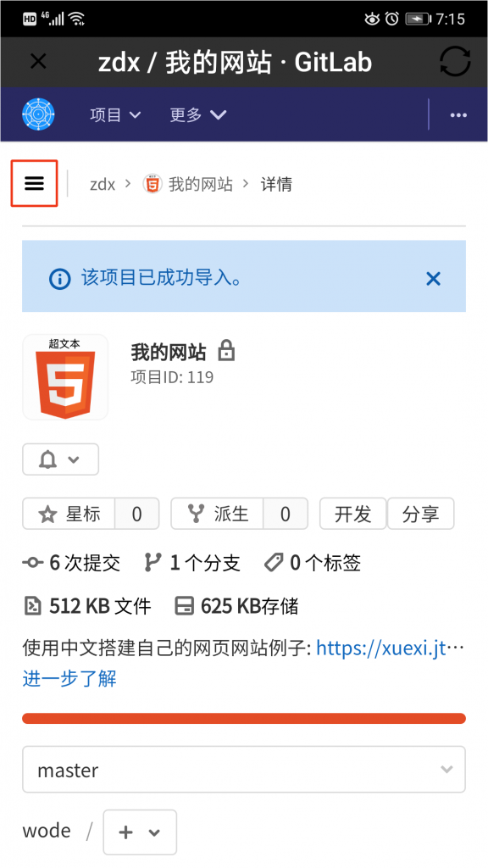
Task: Open the master branch selector dropdown
Action: point(244,770)
